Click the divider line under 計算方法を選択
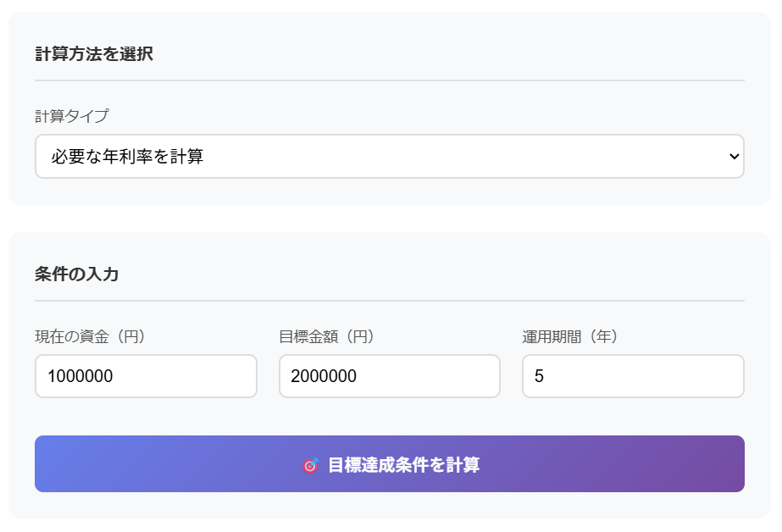The image size is (782, 532). 389,80
